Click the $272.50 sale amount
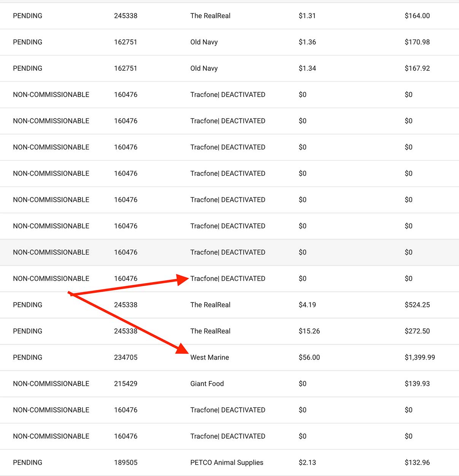The width and height of the screenshot is (459, 476). 417,331
